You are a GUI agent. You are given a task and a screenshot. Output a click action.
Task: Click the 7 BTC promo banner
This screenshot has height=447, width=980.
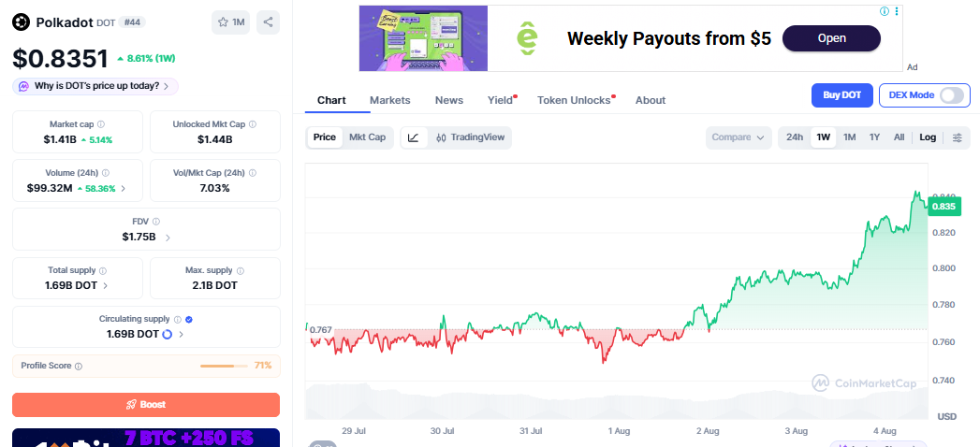(x=146, y=438)
